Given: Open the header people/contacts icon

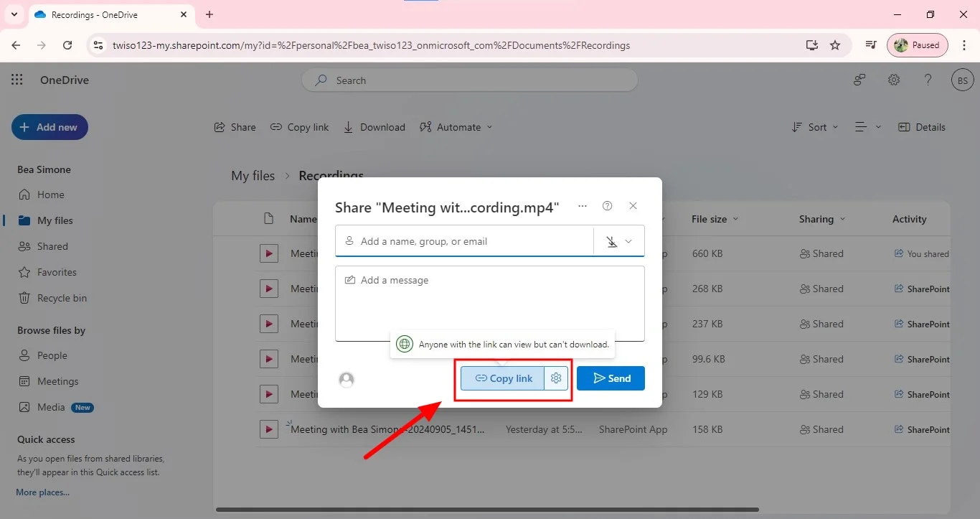Looking at the screenshot, I should [859, 80].
